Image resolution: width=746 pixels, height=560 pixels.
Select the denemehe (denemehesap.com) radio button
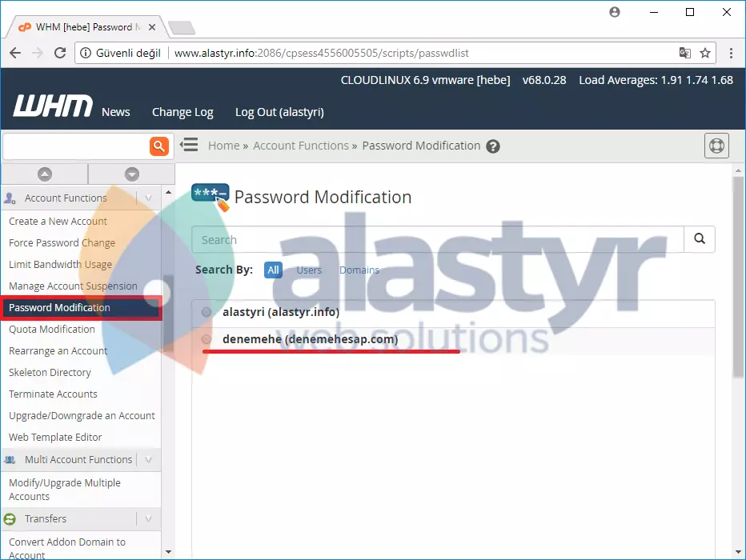pos(207,339)
